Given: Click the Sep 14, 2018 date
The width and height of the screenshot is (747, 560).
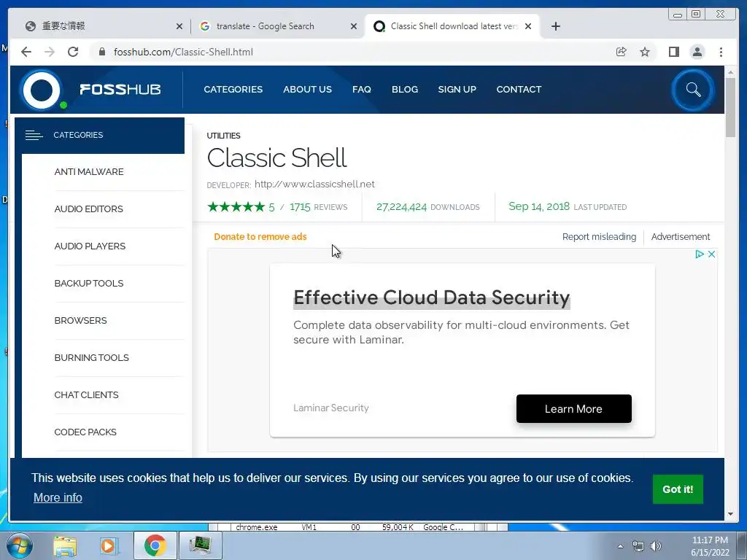Looking at the screenshot, I should (x=539, y=206).
